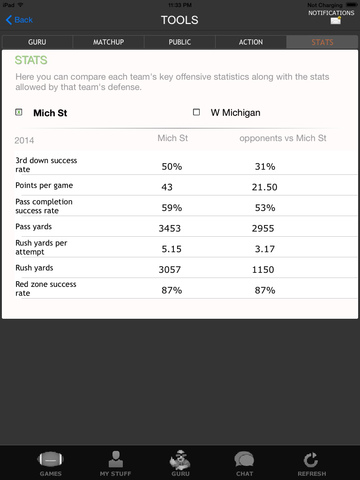Tap the Back button text
This screenshot has height=480, width=360.
pos(24,20)
